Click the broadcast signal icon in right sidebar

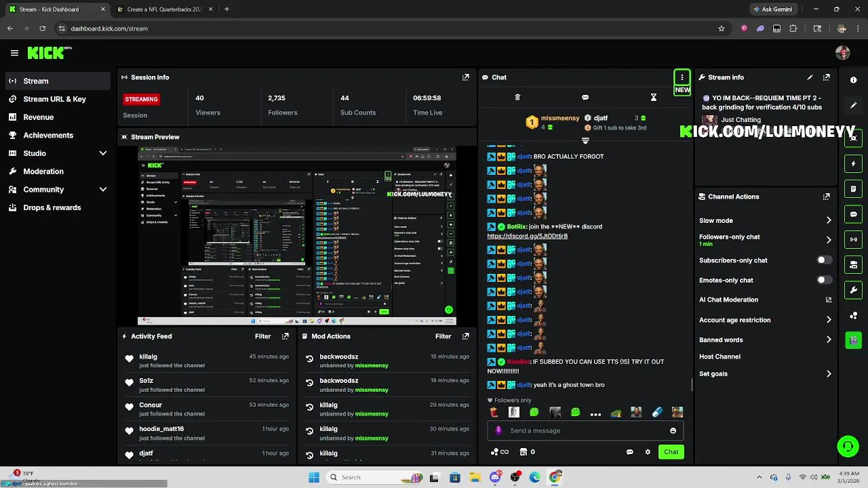854,239
